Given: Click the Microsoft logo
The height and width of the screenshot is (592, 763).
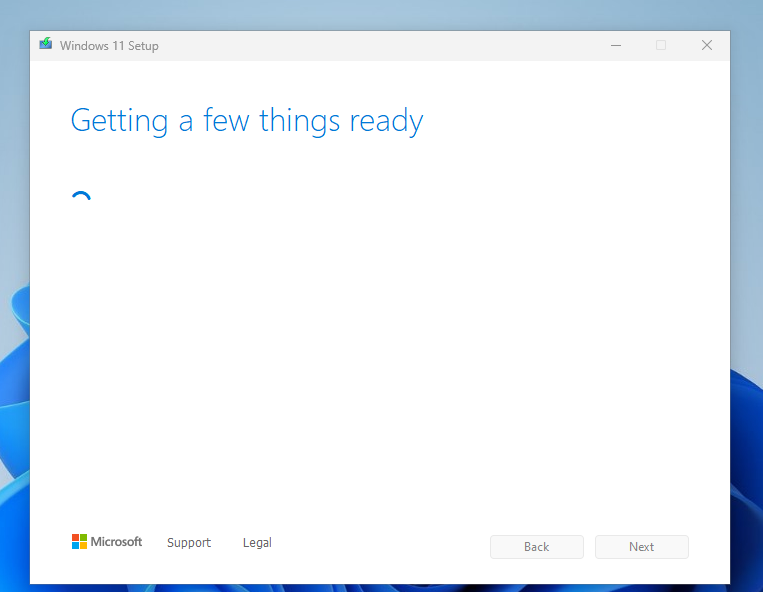Looking at the screenshot, I should [107, 542].
